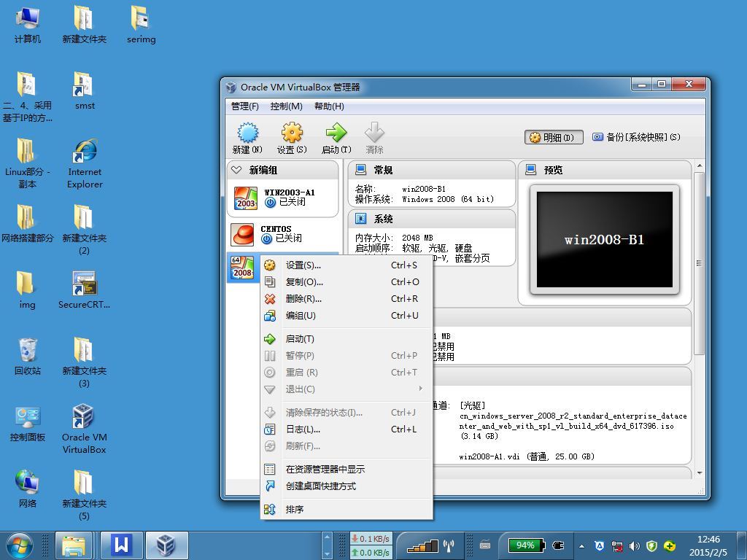747x560 pixels.
Task: Switch to WPS Writer taskbar button
Action: click(x=121, y=545)
